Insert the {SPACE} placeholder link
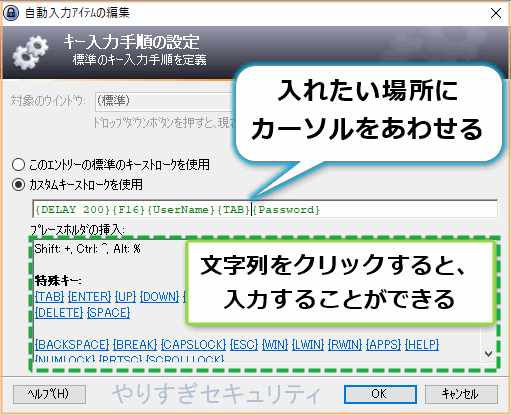Screen dimensions: 511x415 [x=108, y=312]
